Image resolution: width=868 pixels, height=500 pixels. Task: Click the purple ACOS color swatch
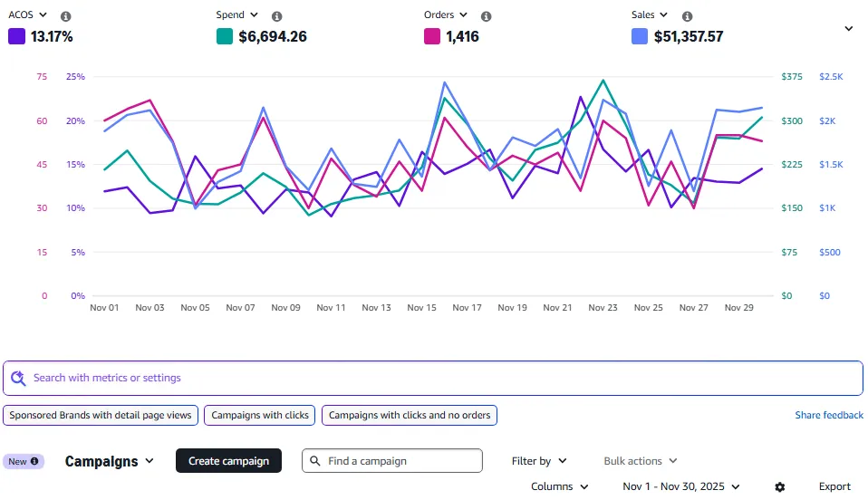tap(16, 37)
